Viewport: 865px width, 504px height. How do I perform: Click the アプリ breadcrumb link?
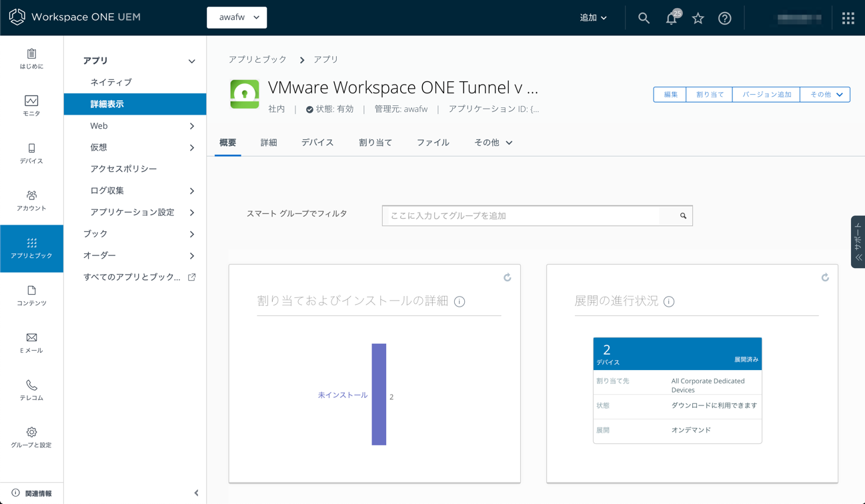(326, 59)
